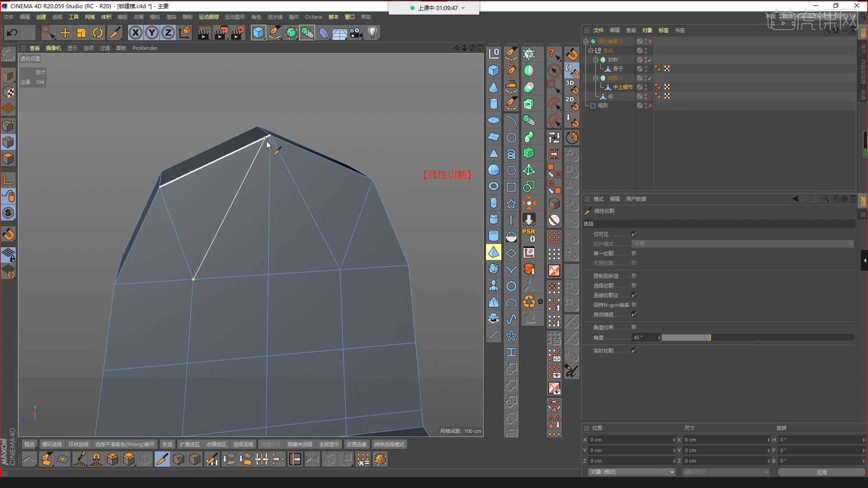Image resolution: width=868 pixels, height=488 pixels.
Task: Open 运动跟踪 menu
Action: (209, 17)
